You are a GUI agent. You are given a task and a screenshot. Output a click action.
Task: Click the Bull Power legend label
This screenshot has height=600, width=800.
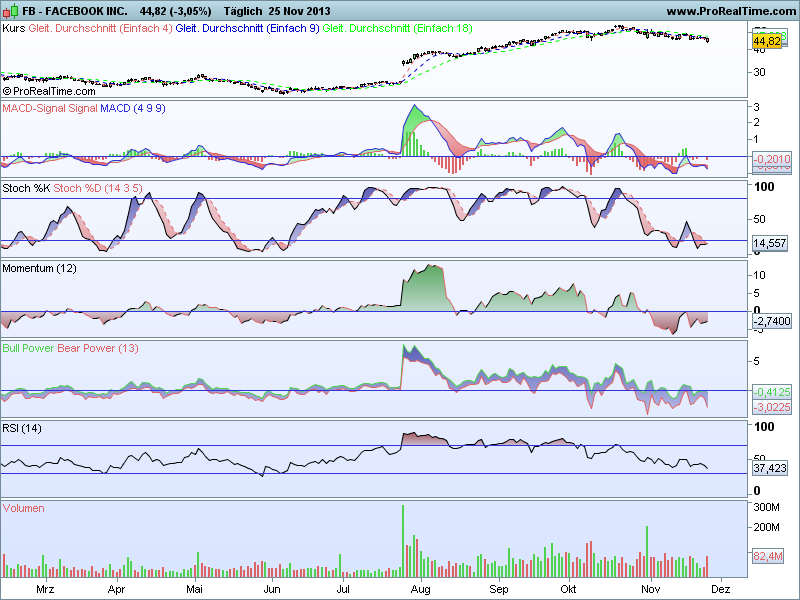29,348
